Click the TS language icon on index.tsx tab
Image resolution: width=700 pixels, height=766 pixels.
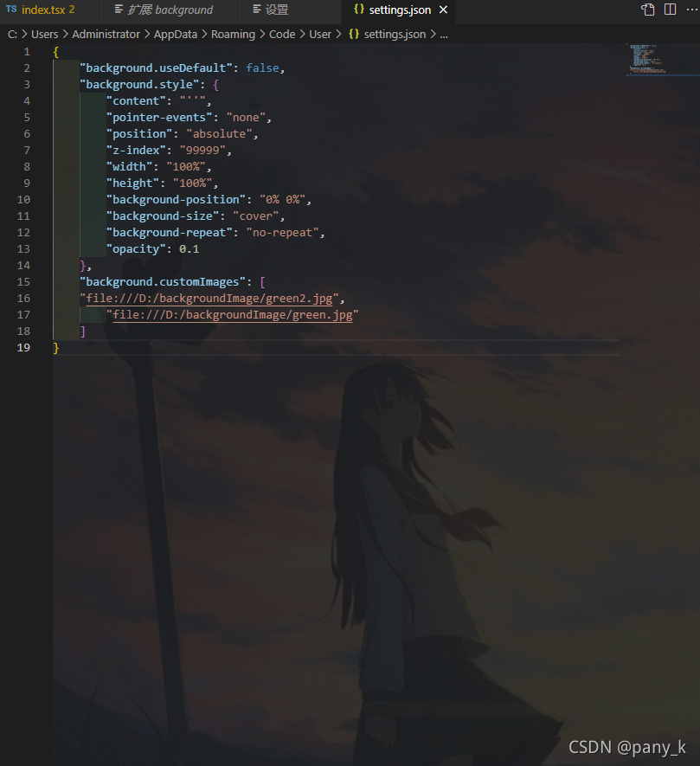pos(11,10)
